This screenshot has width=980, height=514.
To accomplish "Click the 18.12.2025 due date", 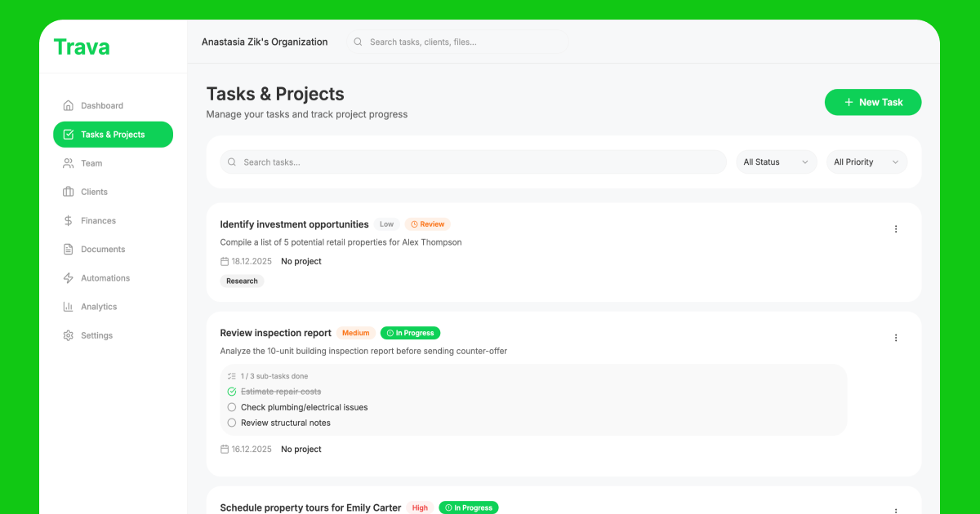I will pyautogui.click(x=252, y=261).
